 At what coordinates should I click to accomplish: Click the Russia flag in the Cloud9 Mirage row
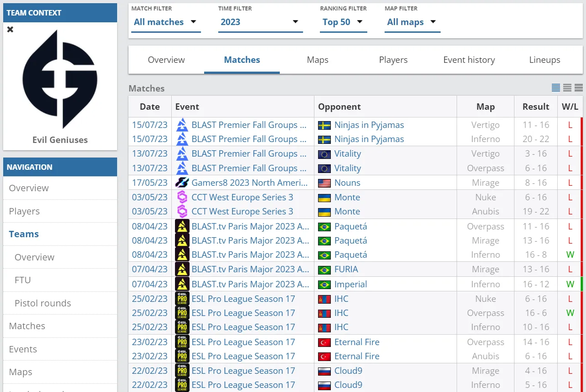[324, 371]
